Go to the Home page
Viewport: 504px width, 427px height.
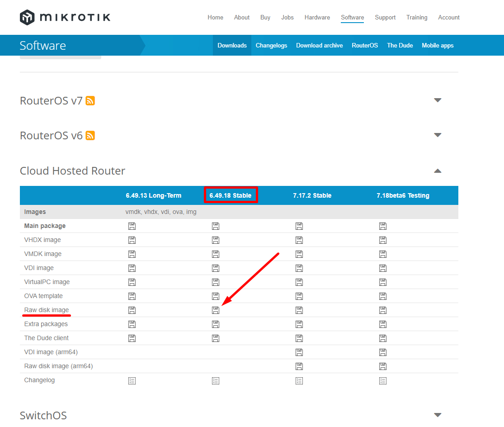pyautogui.click(x=215, y=17)
